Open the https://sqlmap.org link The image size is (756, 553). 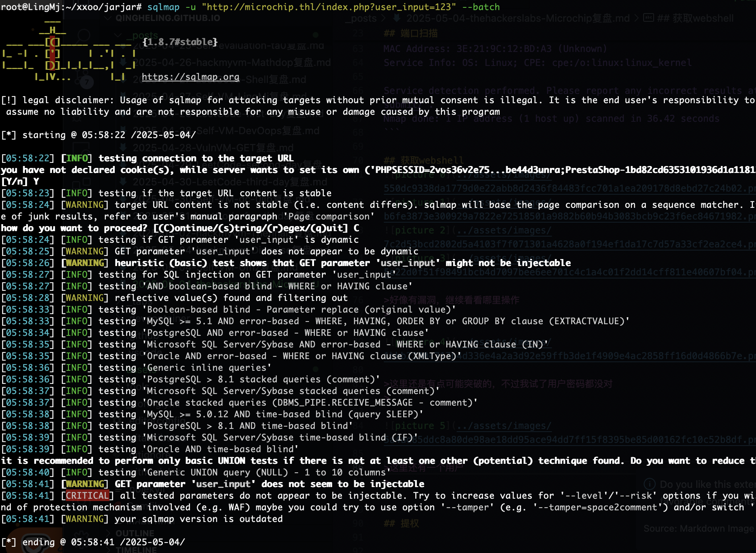pos(190,77)
